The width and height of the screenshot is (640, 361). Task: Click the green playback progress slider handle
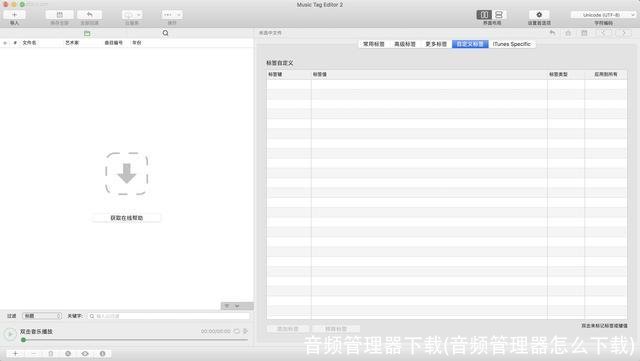[23, 340]
